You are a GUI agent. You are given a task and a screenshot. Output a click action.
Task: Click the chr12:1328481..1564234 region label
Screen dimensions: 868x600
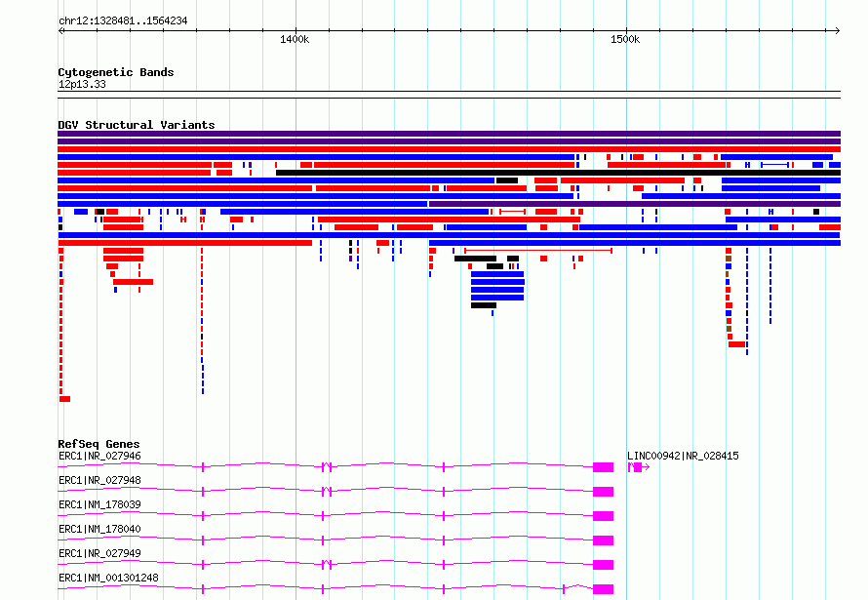(x=123, y=21)
